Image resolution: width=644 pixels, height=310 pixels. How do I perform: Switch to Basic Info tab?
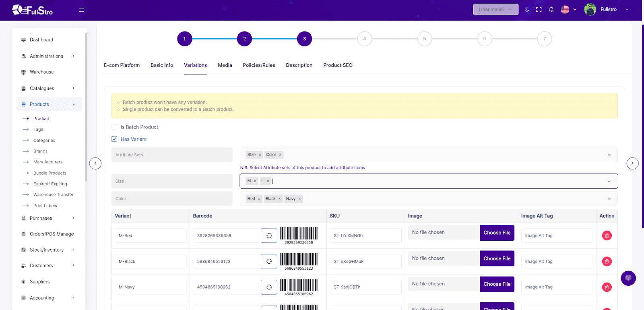(162, 65)
